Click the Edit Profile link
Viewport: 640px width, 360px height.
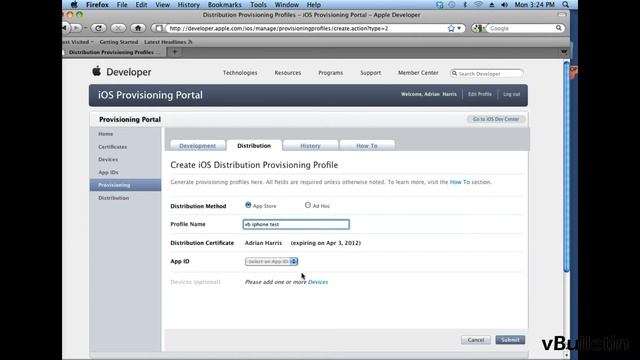[x=480, y=94]
